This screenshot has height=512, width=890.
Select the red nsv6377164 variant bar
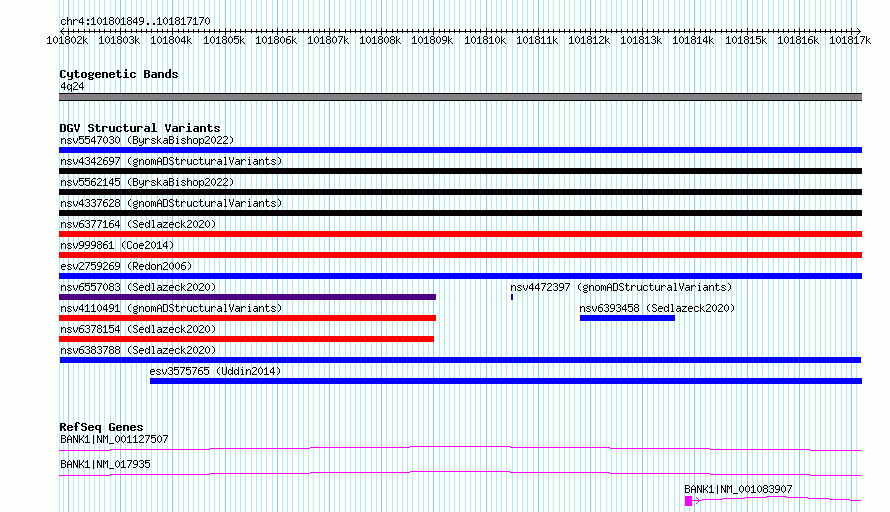[x=460, y=234]
